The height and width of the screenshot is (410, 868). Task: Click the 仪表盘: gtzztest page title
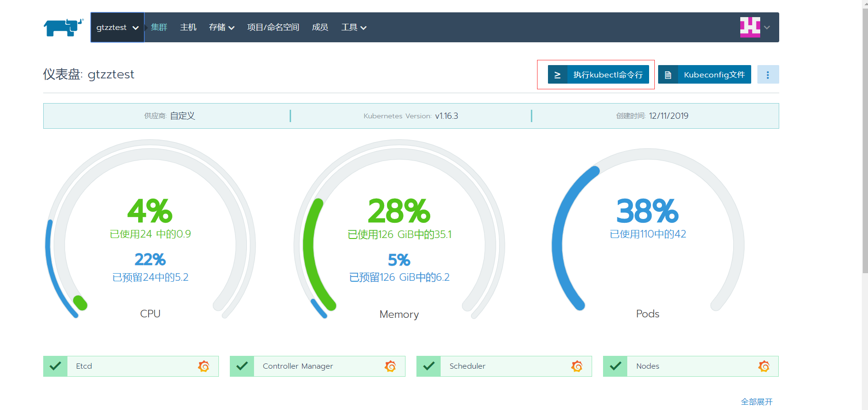[89, 75]
